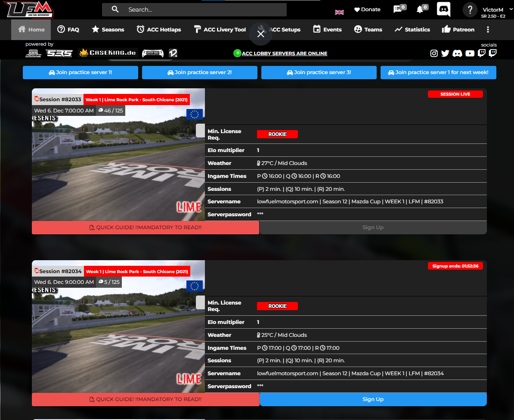Open the Discord icon under socials

[x=457, y=53]
